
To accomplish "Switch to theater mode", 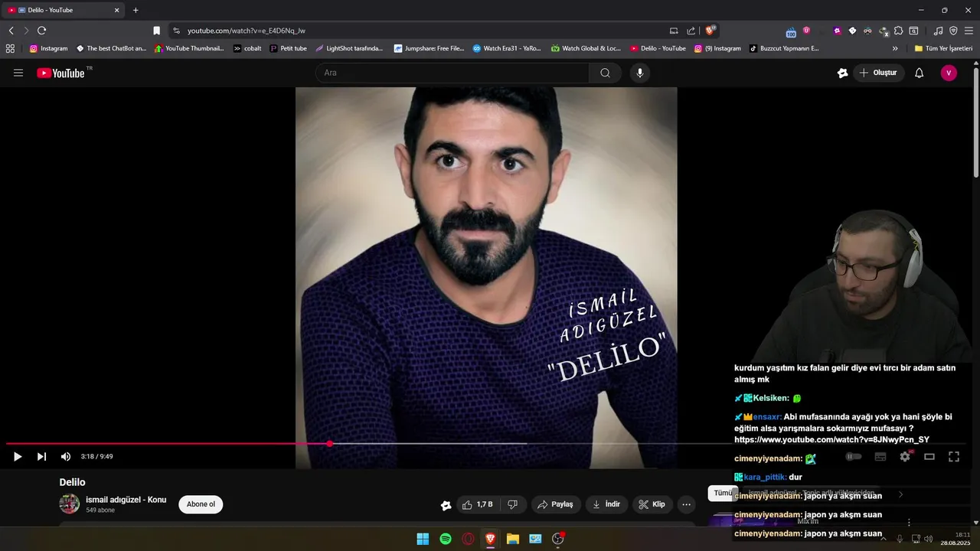I will tap(929, 456).
